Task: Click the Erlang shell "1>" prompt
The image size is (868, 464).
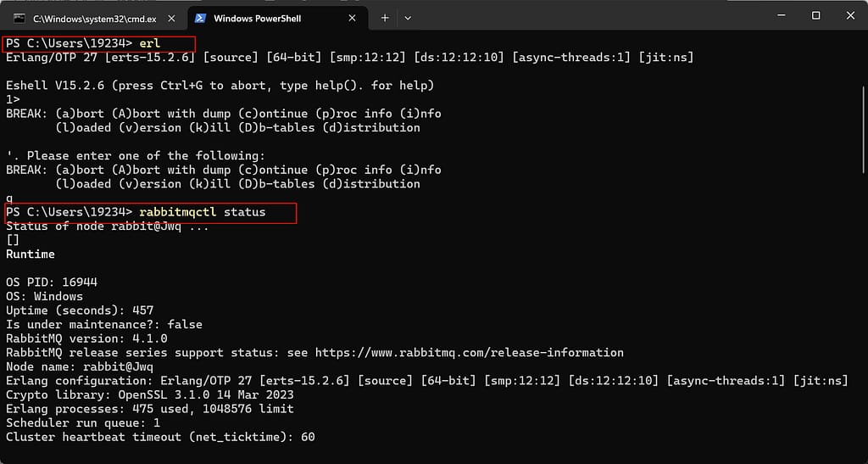Action: coord(13,99)
